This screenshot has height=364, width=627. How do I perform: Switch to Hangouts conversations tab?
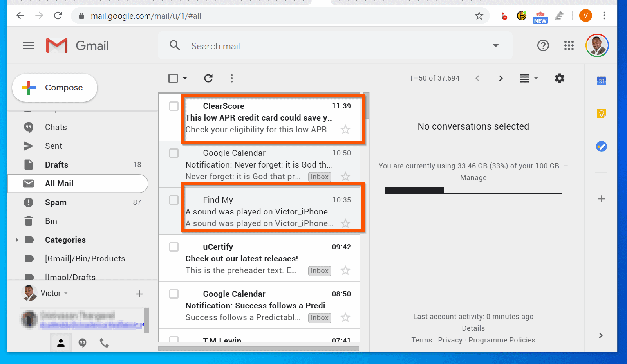[82, 343]
